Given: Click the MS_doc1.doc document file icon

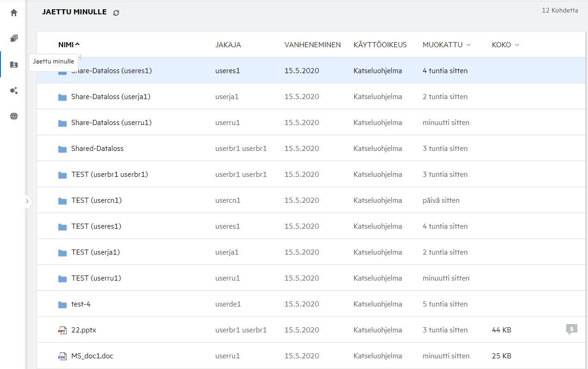Looking at the screenshot, I should (63, 356).
